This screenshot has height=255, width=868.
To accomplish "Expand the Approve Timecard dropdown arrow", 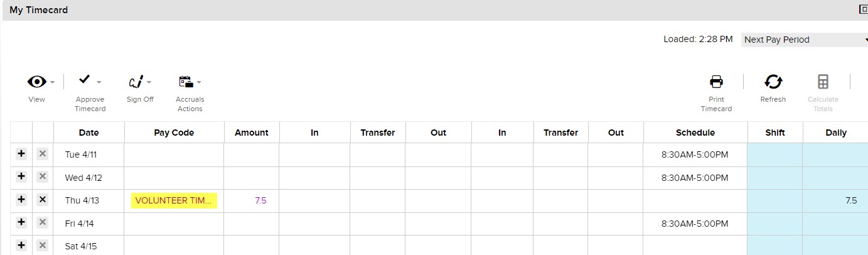I will [99, 82].
